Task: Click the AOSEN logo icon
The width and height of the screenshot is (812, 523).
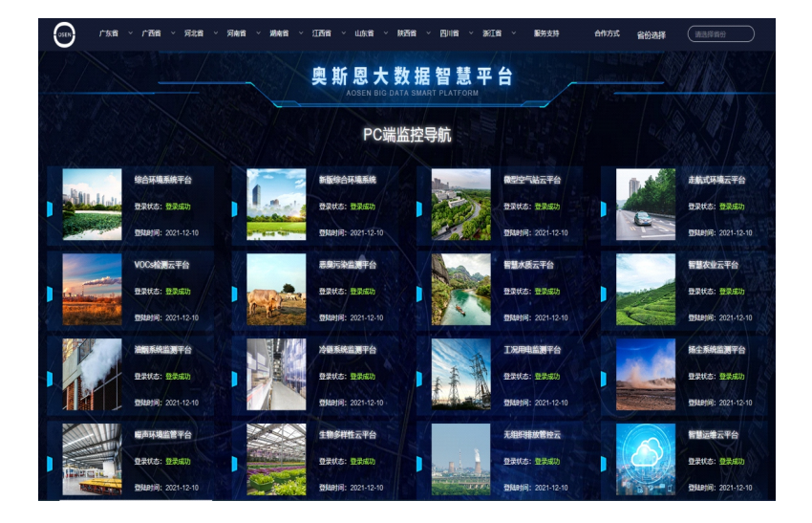Action: 63,34
